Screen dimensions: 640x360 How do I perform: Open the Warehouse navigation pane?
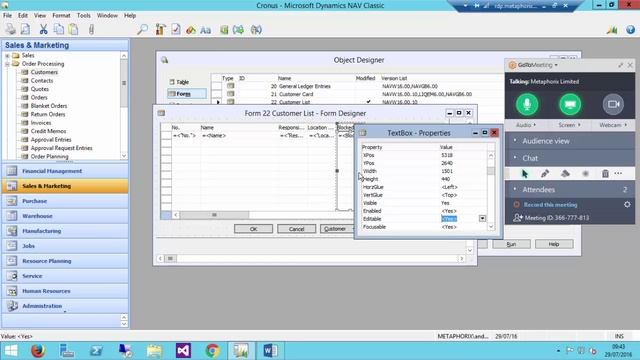(x=65, y=216)
